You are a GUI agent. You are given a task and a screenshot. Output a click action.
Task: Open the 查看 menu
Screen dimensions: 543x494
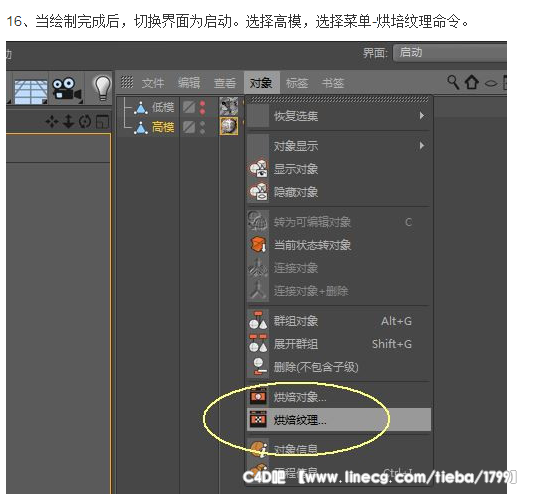point(225,83)
